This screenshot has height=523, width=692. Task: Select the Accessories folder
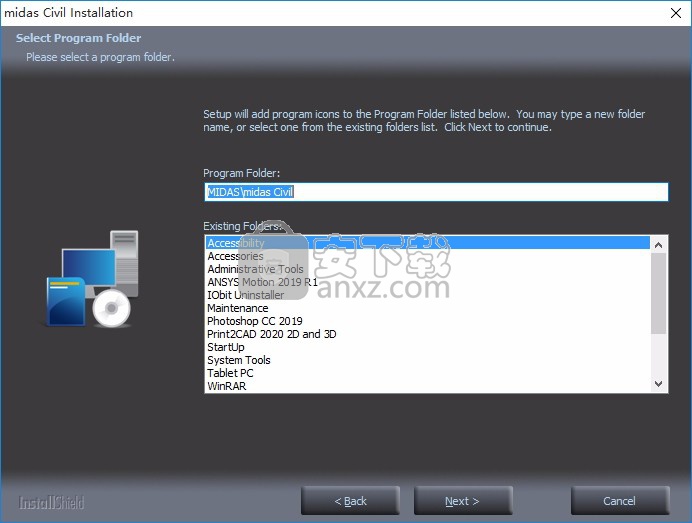coord(235,256)
